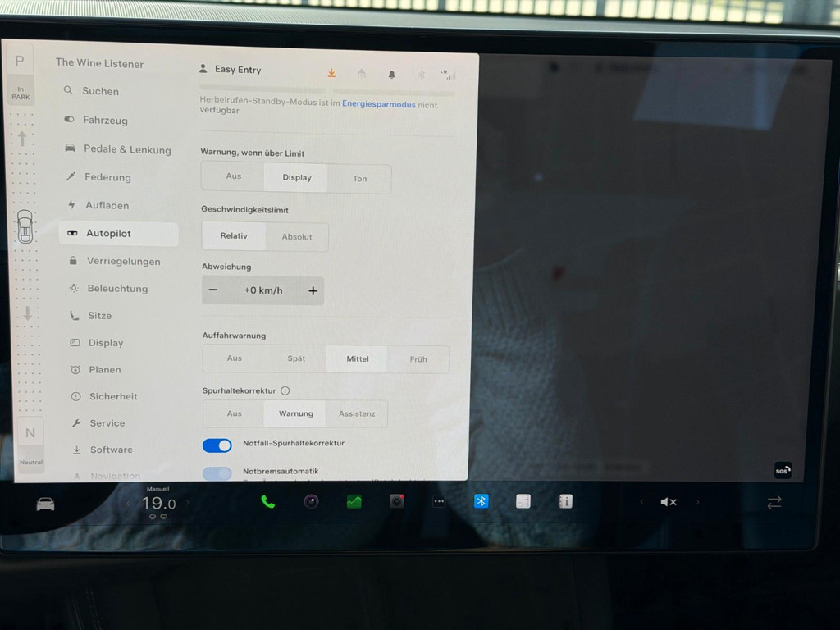Viewport: 840px width, 630px height.
Task: Increase Abweichung with the plus button
Action: tap(313, 290)
